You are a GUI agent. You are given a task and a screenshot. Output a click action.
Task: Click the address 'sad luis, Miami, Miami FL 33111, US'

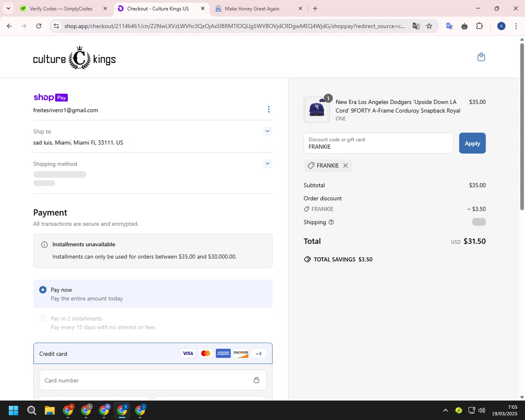coord(78,143)
